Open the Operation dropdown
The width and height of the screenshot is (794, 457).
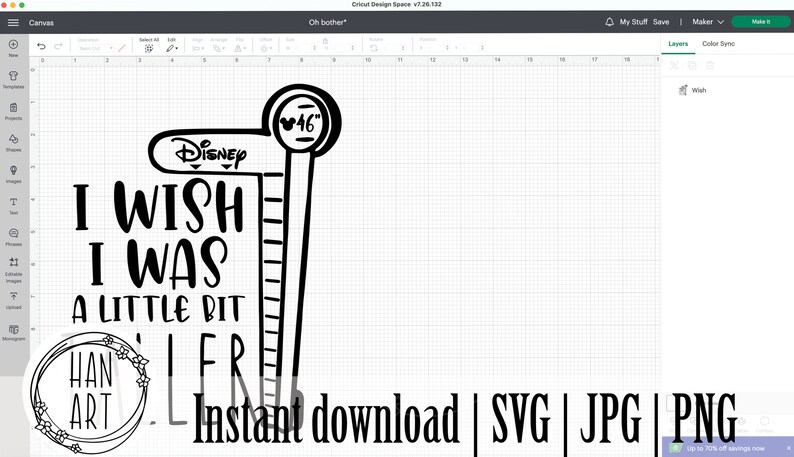(x=96, y=48)
